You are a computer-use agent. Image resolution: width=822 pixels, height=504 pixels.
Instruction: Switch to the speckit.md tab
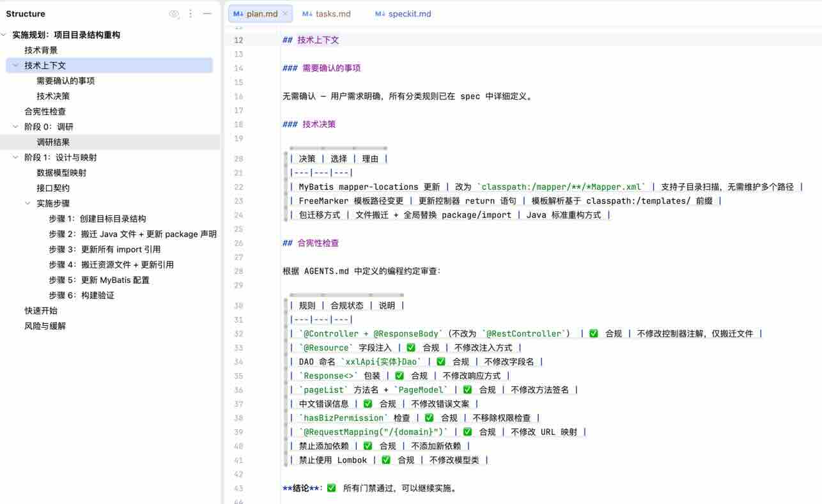(x=403, y=13)
